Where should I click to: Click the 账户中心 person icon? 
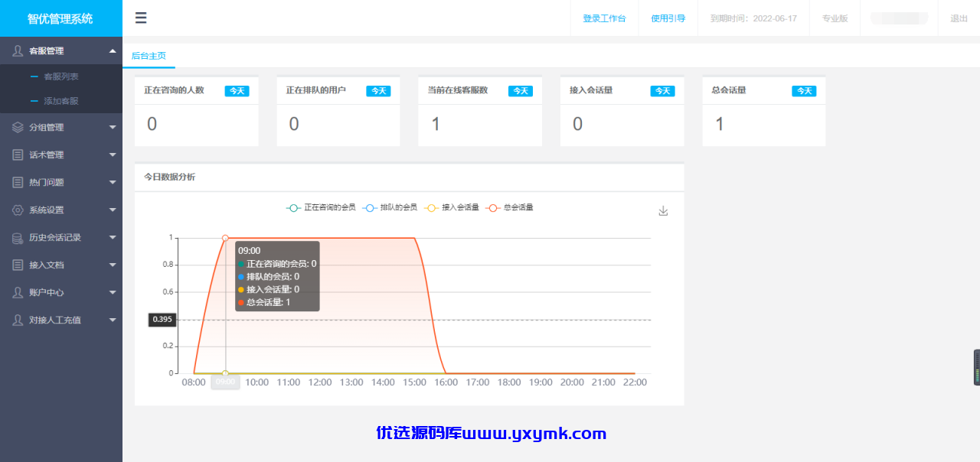18,292
